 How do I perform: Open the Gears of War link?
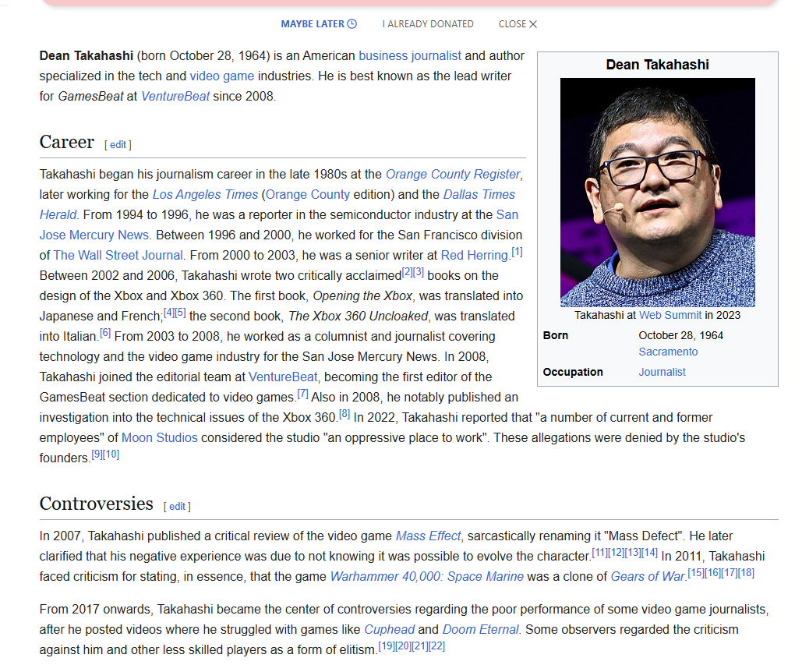click(x=647, y=576)
